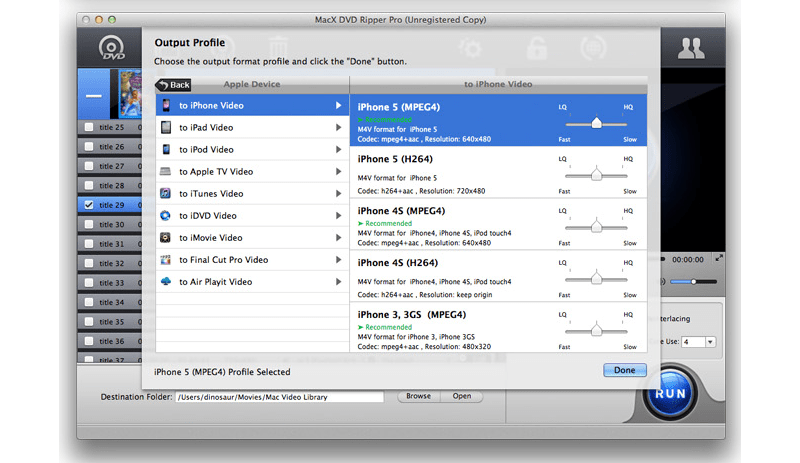Image resolution: width=800 pixels, height=463 pixels.
Task: Adjust iPhone 5 (MPEG4) quality slider
Action: [596, 123]
